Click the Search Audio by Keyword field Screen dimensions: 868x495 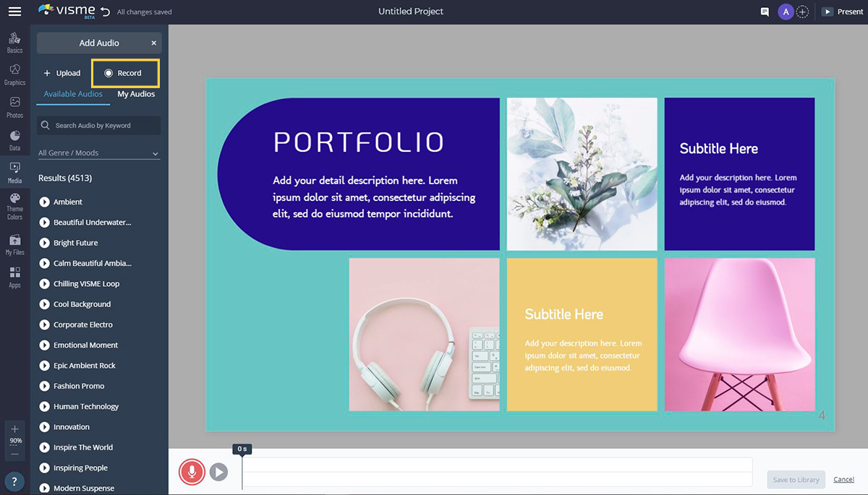[99, 126]
